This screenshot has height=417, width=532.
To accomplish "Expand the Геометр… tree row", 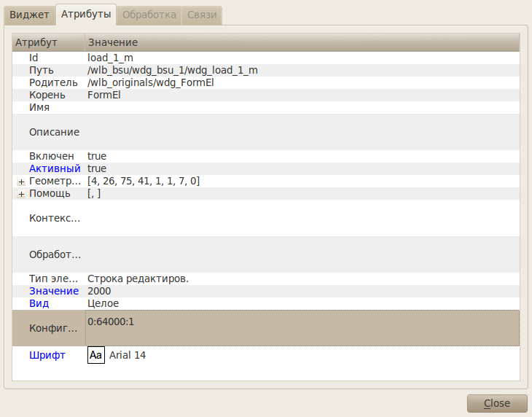I will [21, 182].
